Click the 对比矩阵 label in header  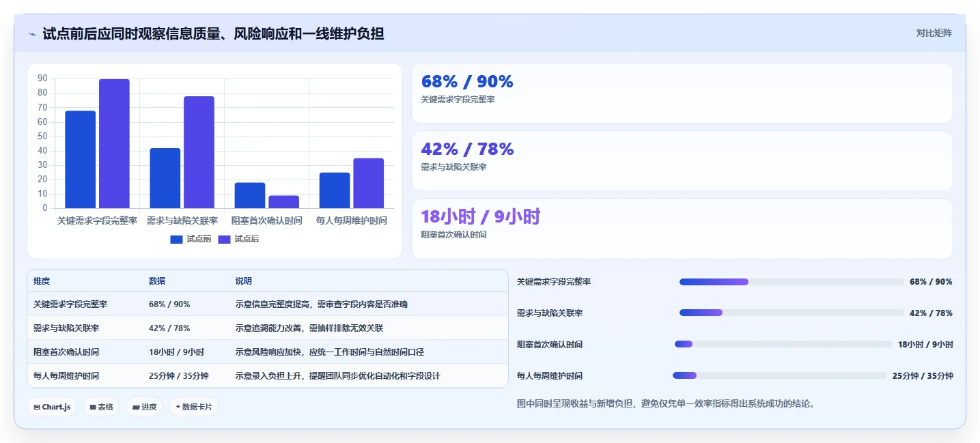pos(934,33)
